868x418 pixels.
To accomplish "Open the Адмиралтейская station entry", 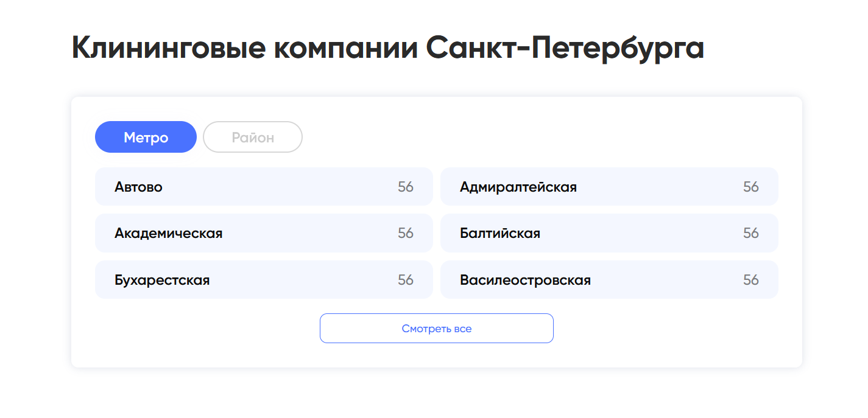I will tap(609, 187).
